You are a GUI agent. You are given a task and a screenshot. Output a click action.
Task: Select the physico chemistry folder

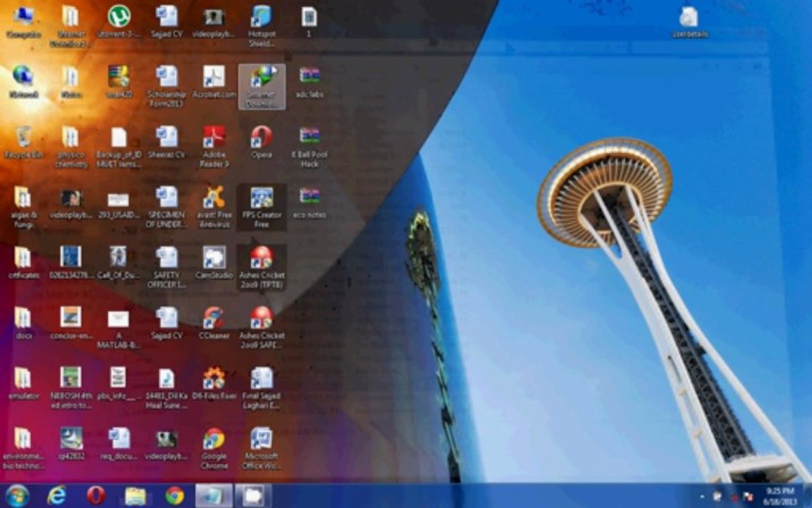tap(71, 147)
